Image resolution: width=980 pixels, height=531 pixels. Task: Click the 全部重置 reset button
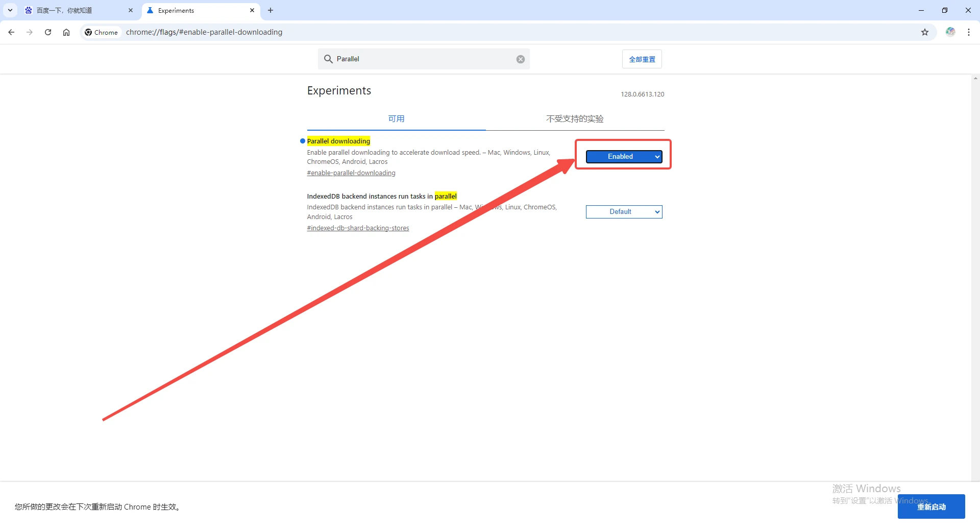(642, 59)
